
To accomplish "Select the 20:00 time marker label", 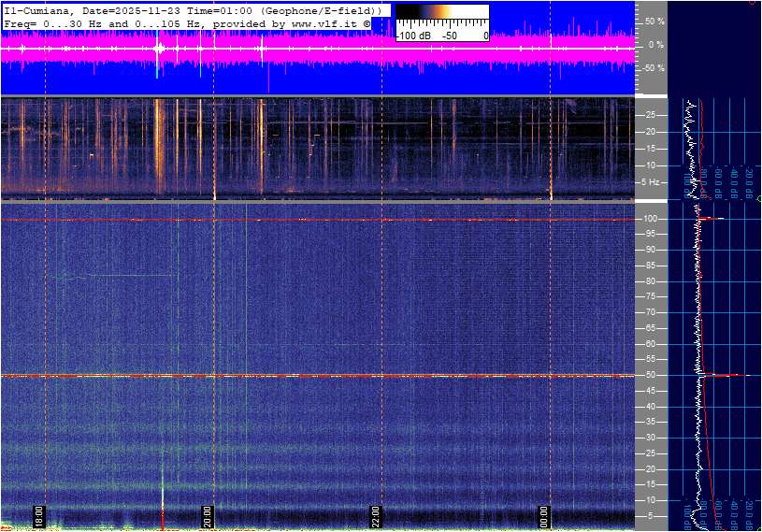I will click(208, 517).
